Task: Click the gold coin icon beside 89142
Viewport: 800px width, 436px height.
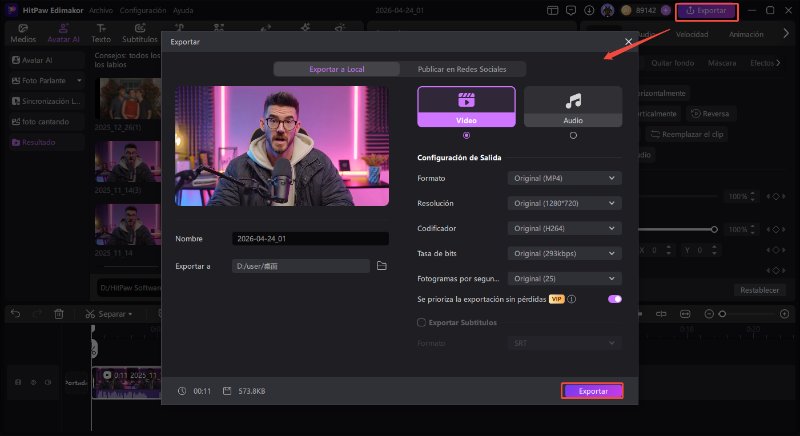Action: (627, 10)
